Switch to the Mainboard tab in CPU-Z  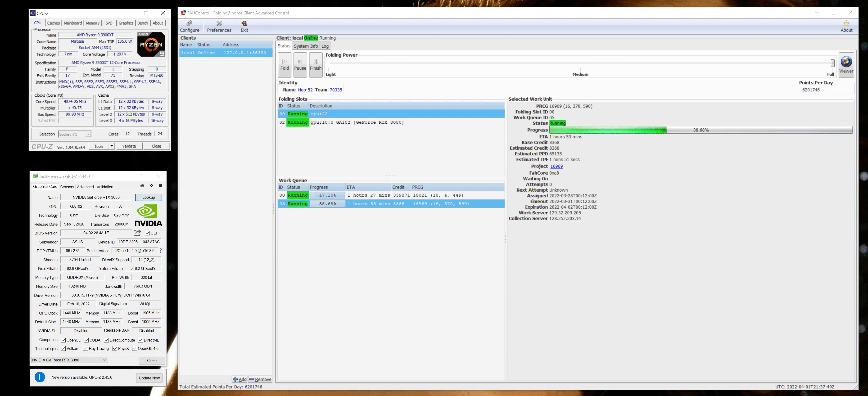pos(73,23)
